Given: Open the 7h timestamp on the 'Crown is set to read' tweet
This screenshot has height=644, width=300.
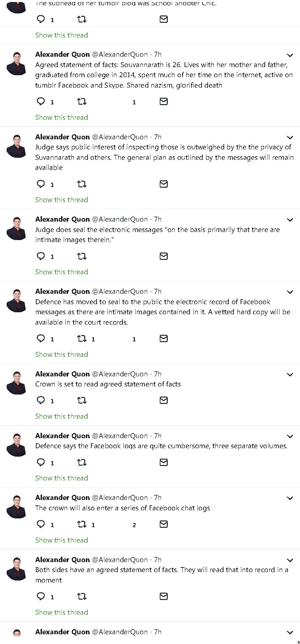Looking at the screenshot, I should click(158, 374).
